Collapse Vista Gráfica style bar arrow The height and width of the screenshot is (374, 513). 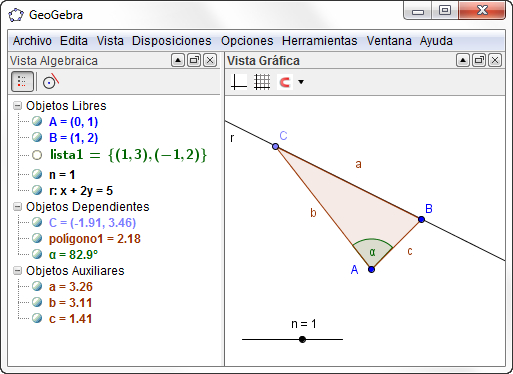click(x=463, y=60)
